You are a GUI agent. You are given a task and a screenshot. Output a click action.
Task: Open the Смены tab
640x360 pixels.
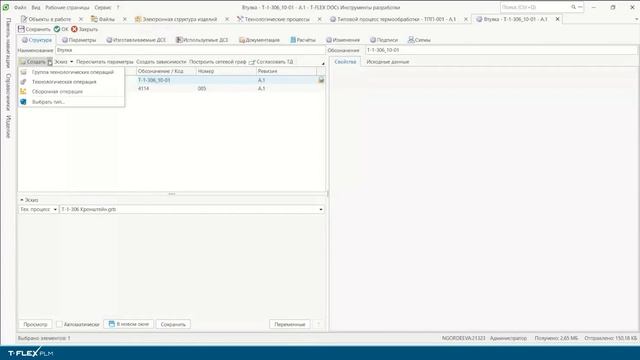(419, 40)
